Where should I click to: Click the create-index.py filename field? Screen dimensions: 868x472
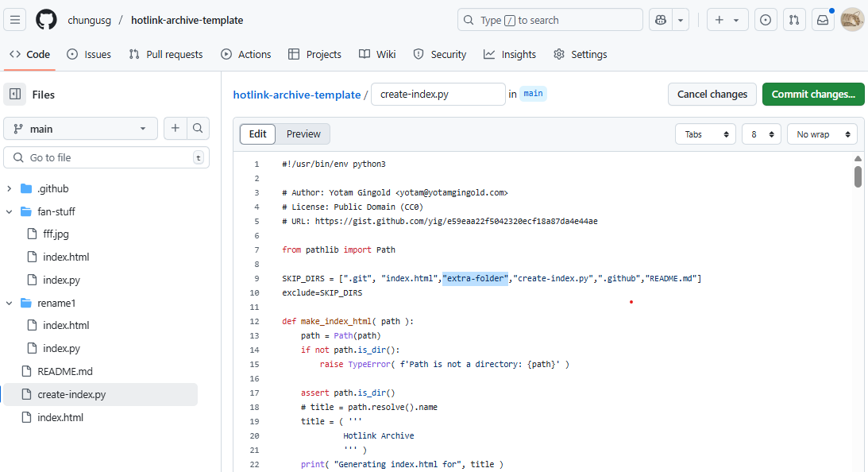[438, 94]
